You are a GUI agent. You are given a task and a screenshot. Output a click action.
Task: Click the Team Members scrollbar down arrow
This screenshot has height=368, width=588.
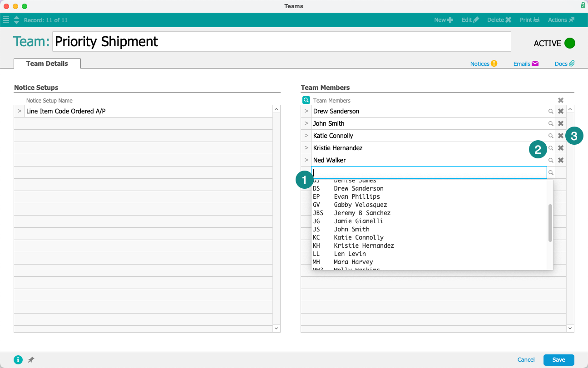pyautogui.click(x=570, y=328)
